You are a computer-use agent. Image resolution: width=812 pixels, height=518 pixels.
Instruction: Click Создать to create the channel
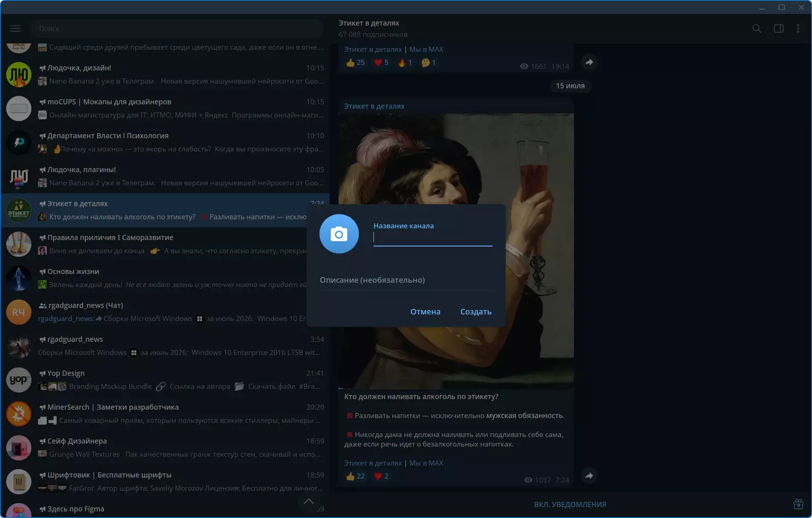click(x=476, y=311)
